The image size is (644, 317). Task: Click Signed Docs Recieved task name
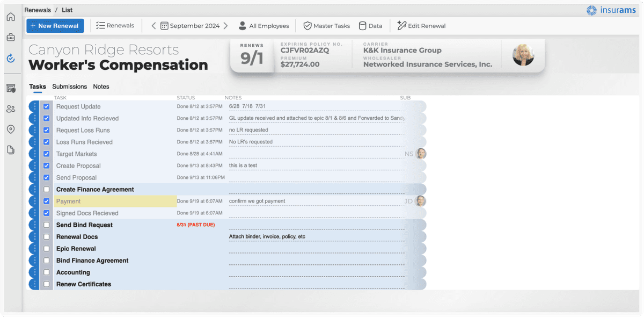click(x=87, y=213)
